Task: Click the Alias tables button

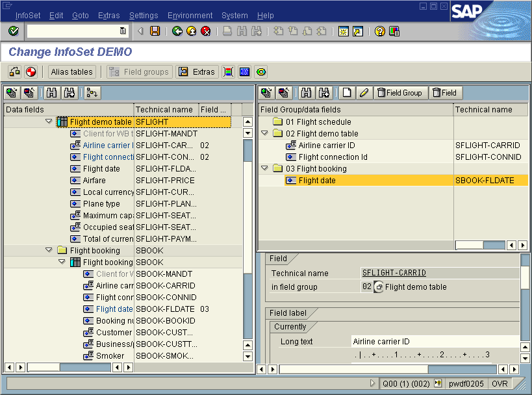Action: (72, 72)
